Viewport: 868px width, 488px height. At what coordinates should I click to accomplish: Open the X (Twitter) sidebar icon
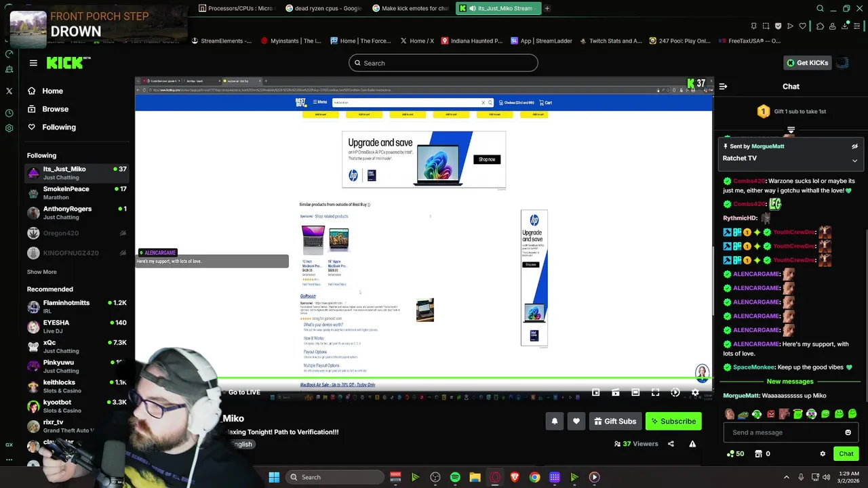(x=9, y=90)
